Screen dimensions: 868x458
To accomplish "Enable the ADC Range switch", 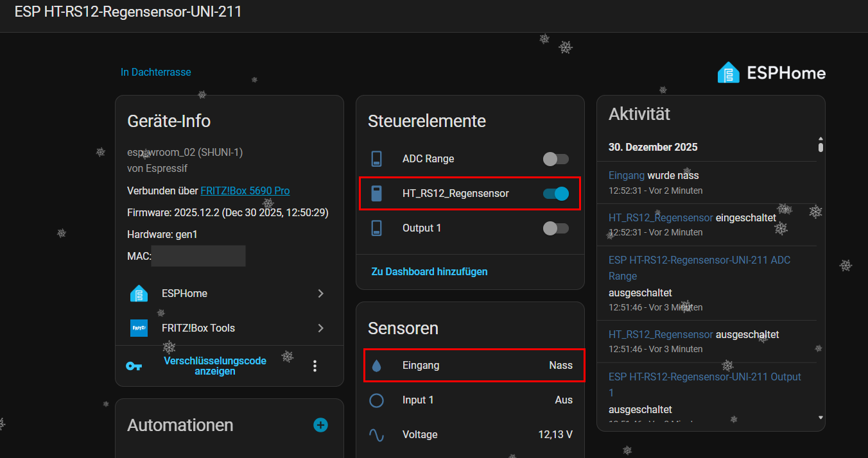I will point(555,159).
